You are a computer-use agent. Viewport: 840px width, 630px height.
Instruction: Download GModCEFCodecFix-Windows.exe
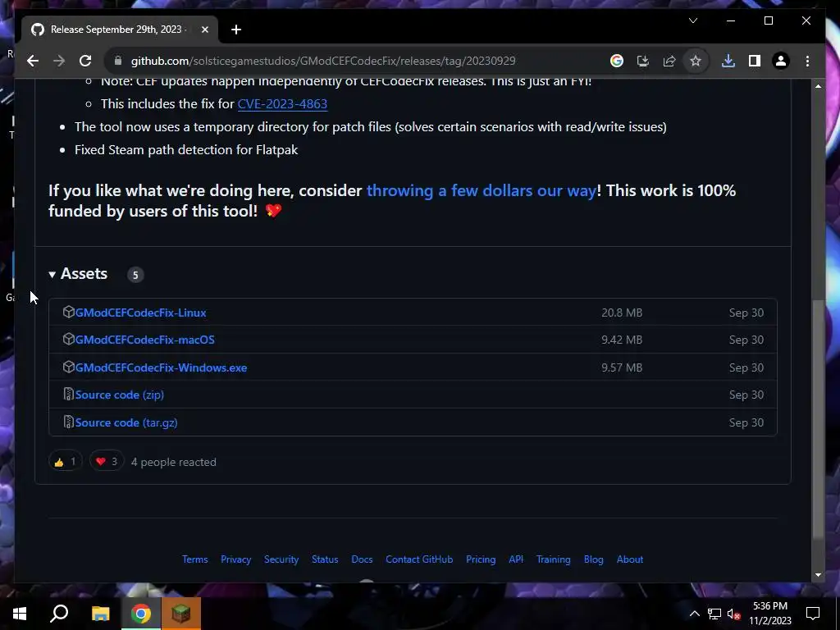click(161, 368)
